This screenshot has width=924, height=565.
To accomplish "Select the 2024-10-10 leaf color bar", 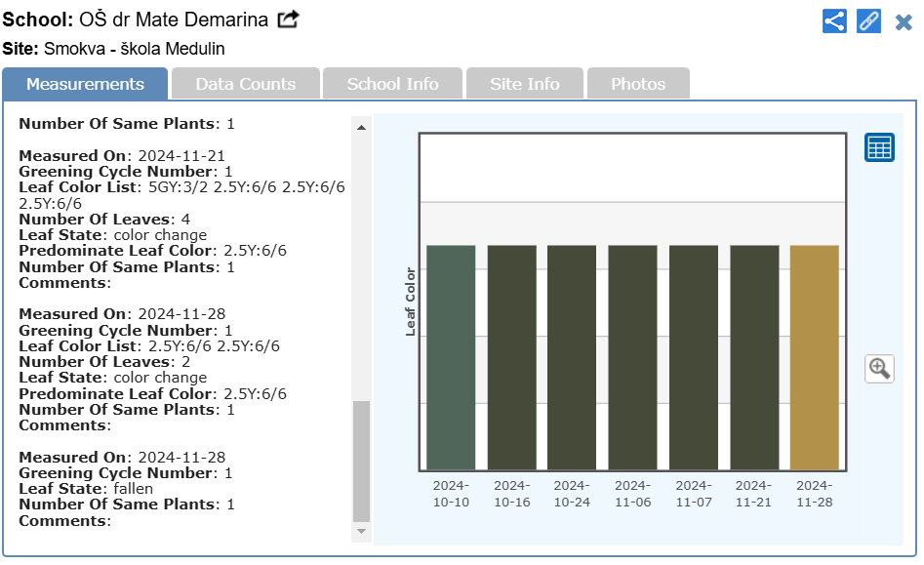I will (x=451, y=357).
